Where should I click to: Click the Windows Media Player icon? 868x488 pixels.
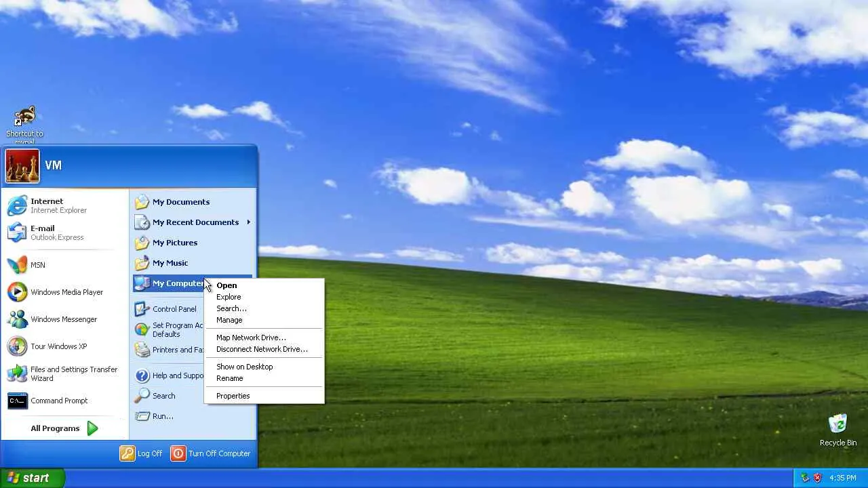(x=18, y=292)
